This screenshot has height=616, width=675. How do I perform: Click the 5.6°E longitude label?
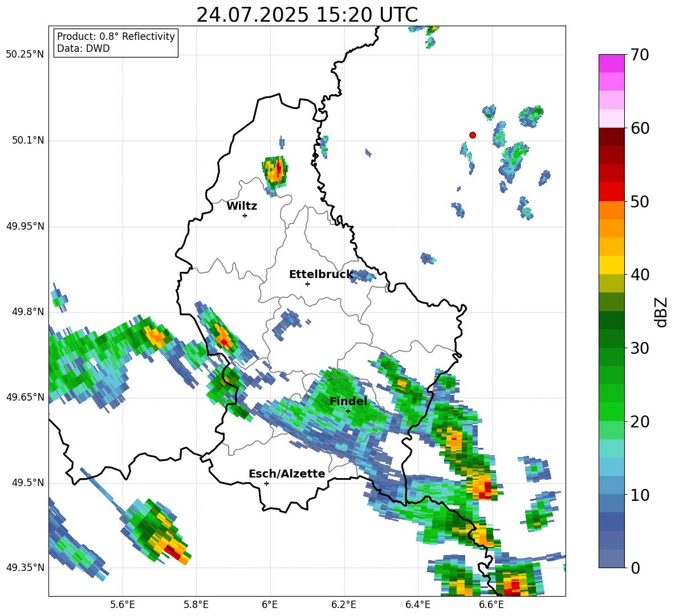tap(123, 605)
